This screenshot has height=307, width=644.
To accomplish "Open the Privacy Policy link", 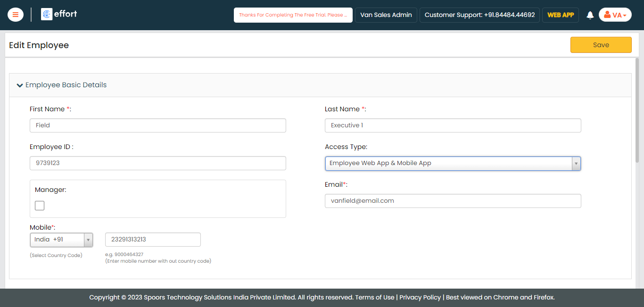I will 420,298.
